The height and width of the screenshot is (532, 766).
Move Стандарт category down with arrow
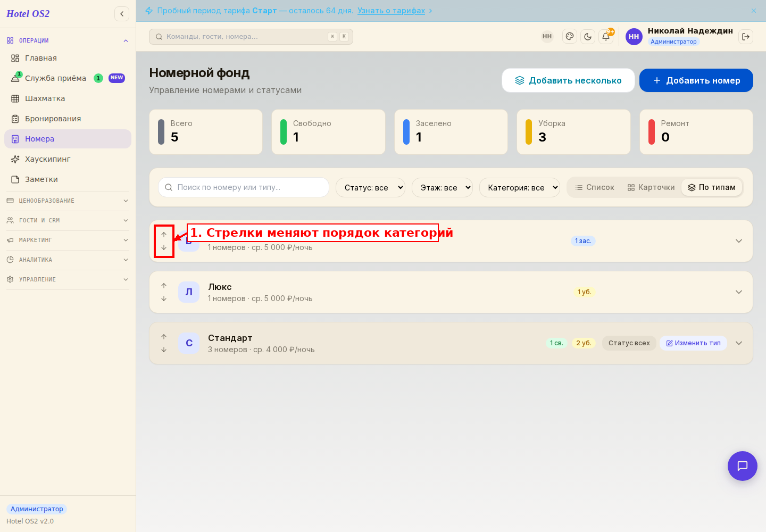164,350
